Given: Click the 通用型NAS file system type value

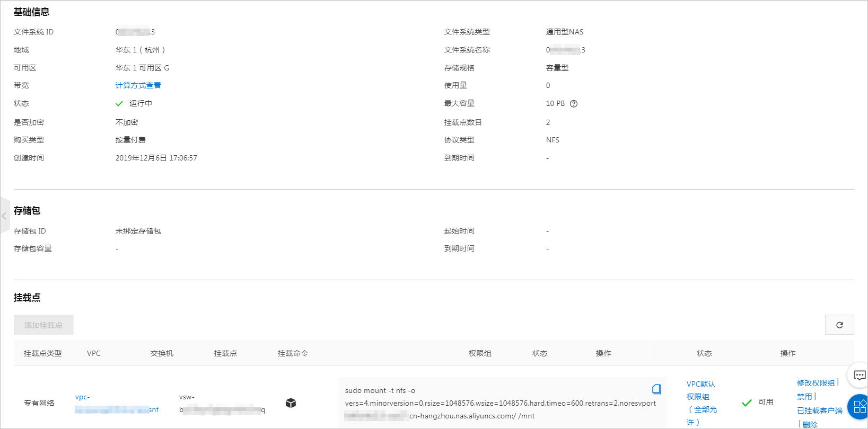Looking at the screenshot, I should 565,32.
